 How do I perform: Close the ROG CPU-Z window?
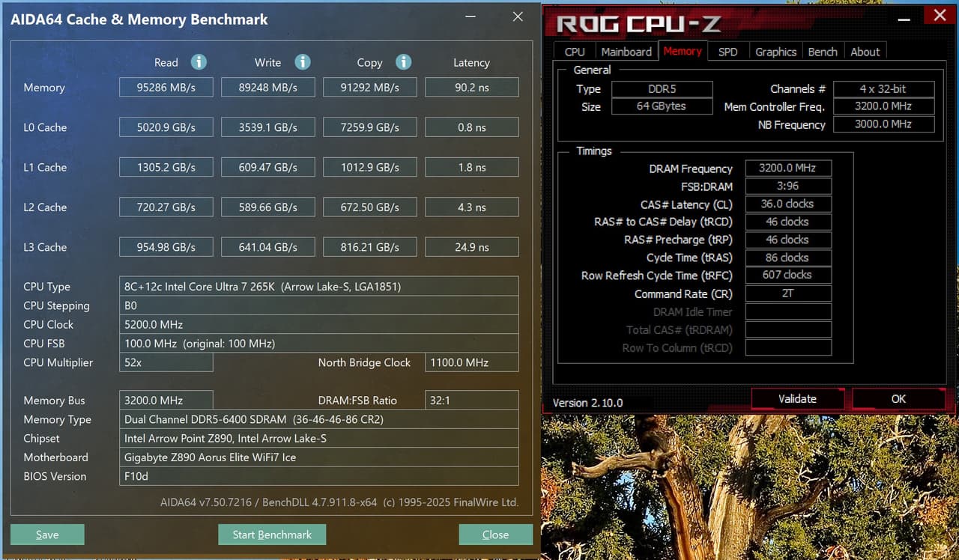click(939, 15)
